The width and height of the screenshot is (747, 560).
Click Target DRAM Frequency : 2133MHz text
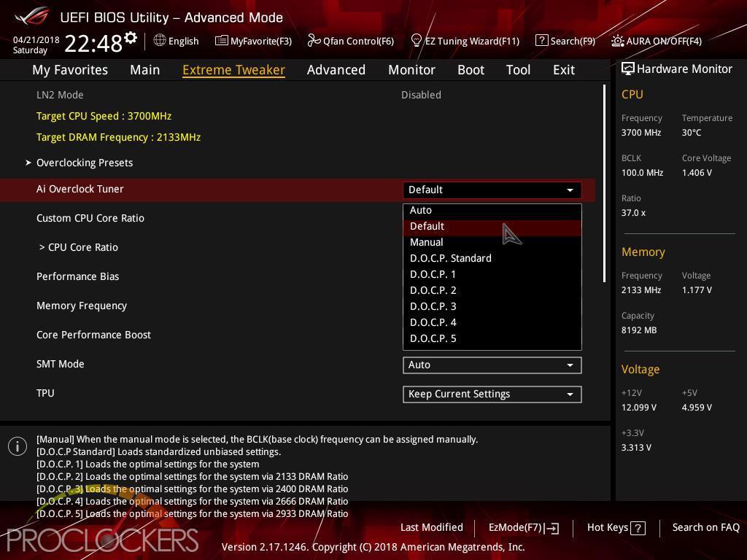[x=118, y=137]
